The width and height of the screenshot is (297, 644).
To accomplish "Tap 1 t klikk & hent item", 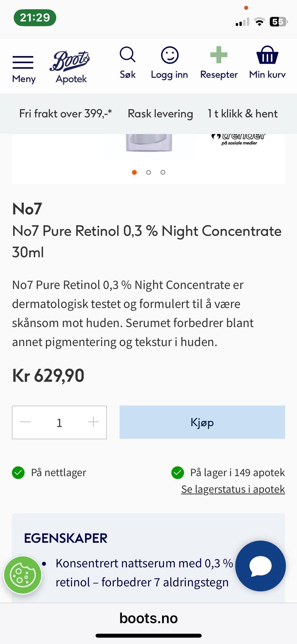I will [x=242, y=114].
